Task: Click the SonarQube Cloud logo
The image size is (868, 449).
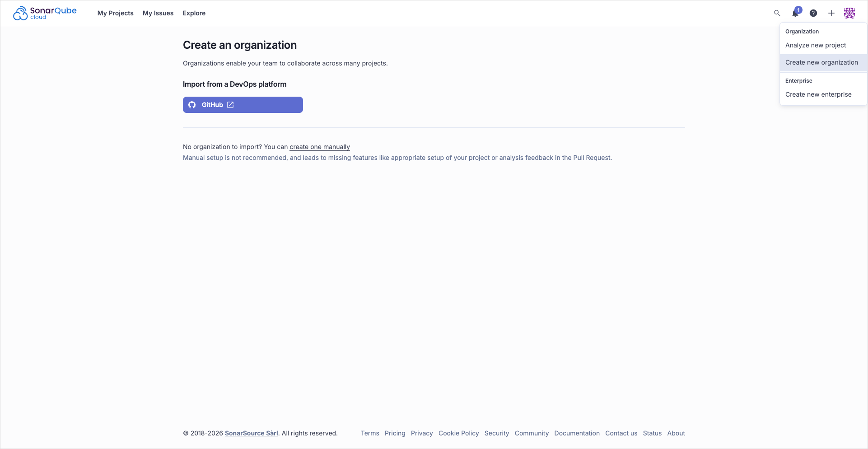Action: [x=45, y=13]
